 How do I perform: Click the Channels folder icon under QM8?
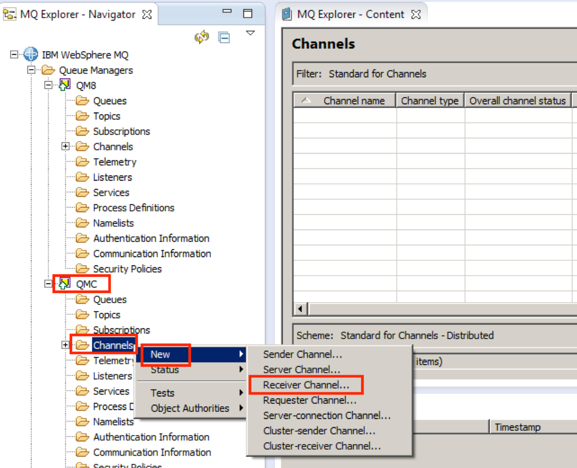[82, 146]
